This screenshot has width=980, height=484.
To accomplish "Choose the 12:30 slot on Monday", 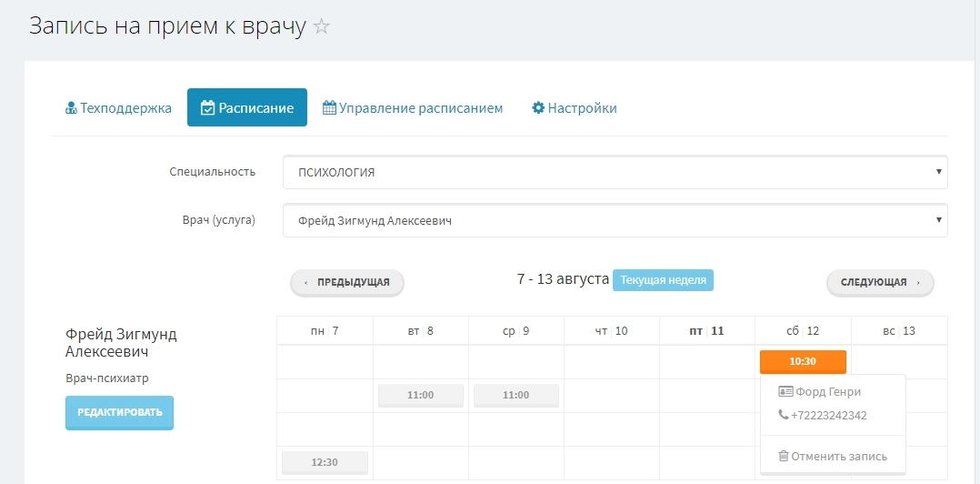I will click(x=325, y=462).
